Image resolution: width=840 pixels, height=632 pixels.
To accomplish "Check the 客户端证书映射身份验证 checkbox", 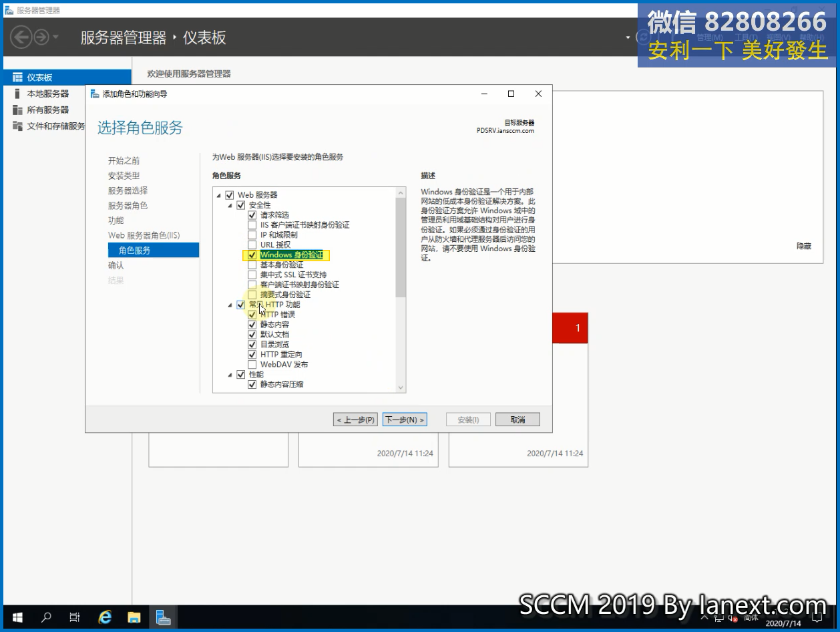I will coord(252,285).
